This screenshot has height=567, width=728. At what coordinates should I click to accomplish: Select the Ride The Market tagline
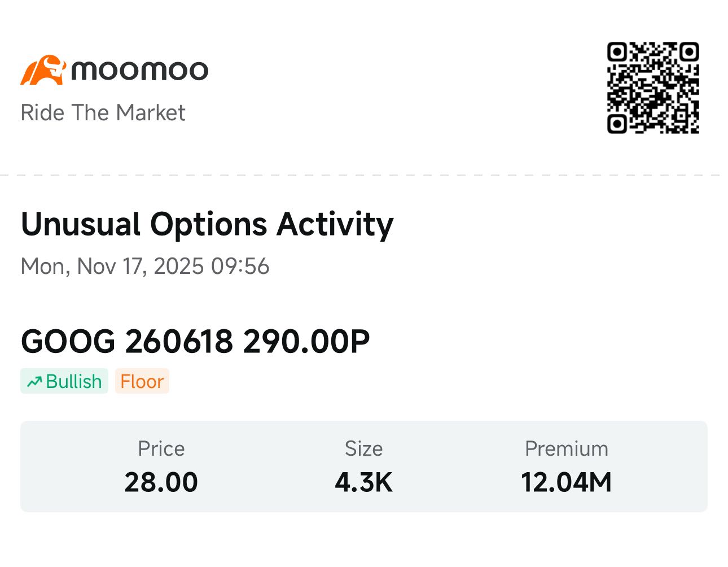point(103,113)
